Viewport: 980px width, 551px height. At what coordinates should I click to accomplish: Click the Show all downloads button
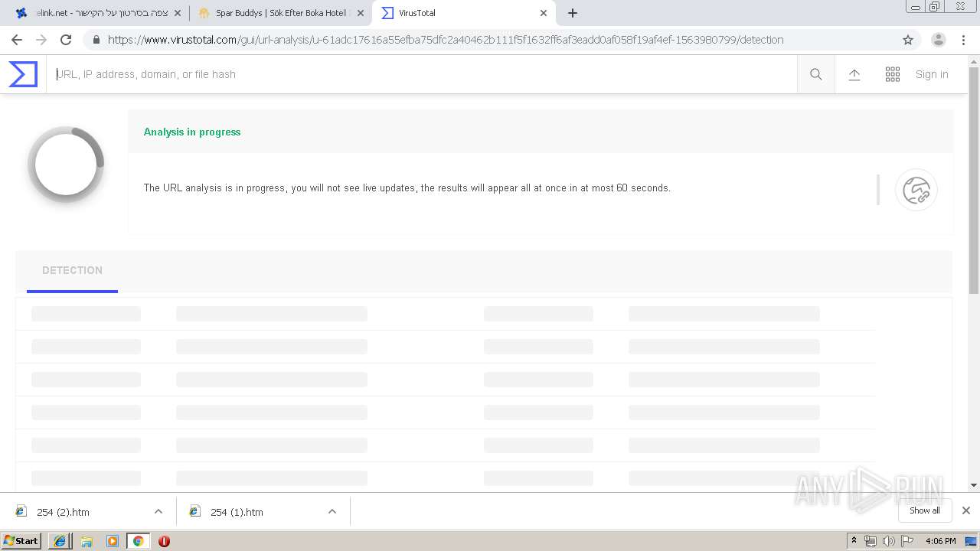(x=925, y=510)
